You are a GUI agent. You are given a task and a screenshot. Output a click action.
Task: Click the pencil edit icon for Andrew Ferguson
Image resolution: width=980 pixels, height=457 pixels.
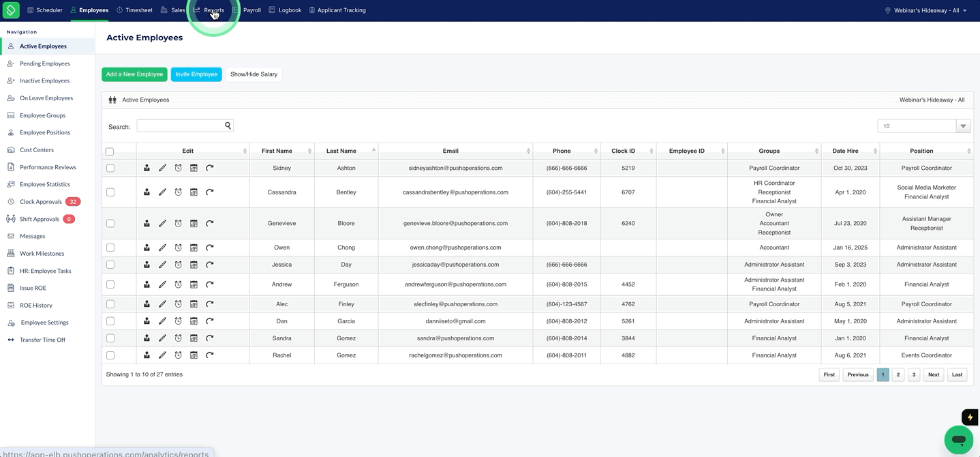[162, 284]
